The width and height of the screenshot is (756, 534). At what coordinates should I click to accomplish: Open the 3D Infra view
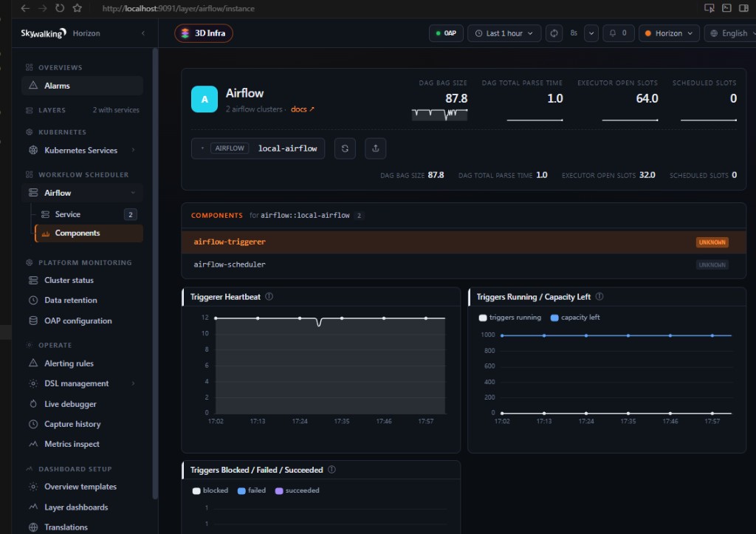[x=204, y=33]
